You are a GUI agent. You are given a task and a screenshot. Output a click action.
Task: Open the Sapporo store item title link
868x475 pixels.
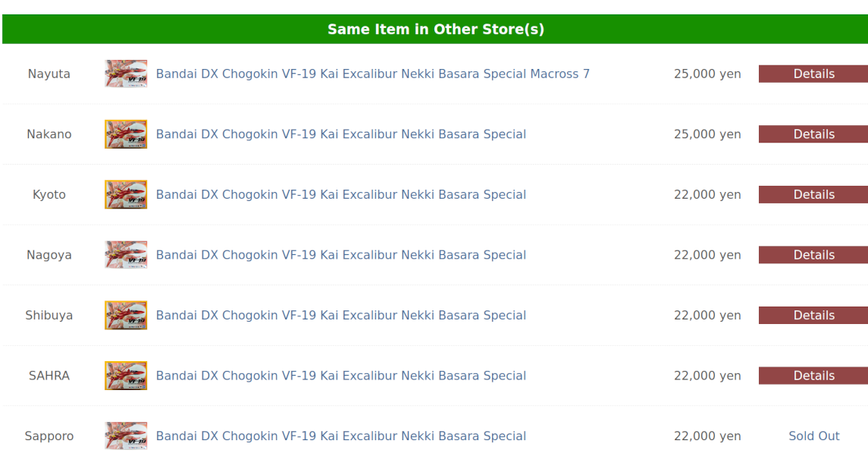click(340, 436)
